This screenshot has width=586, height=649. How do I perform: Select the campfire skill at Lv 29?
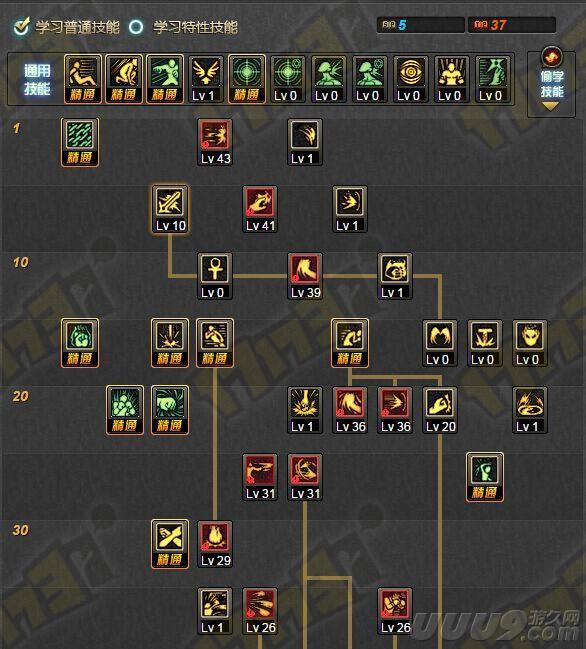[x=215, y=544]
